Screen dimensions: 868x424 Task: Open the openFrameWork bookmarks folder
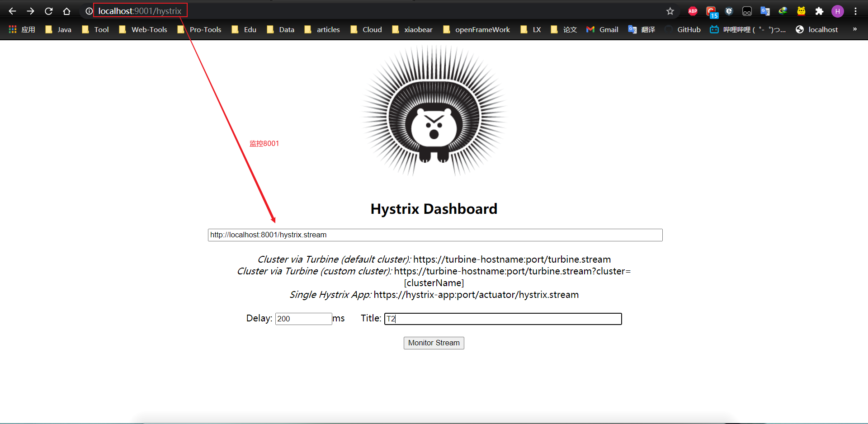click(x=476, y=29)
